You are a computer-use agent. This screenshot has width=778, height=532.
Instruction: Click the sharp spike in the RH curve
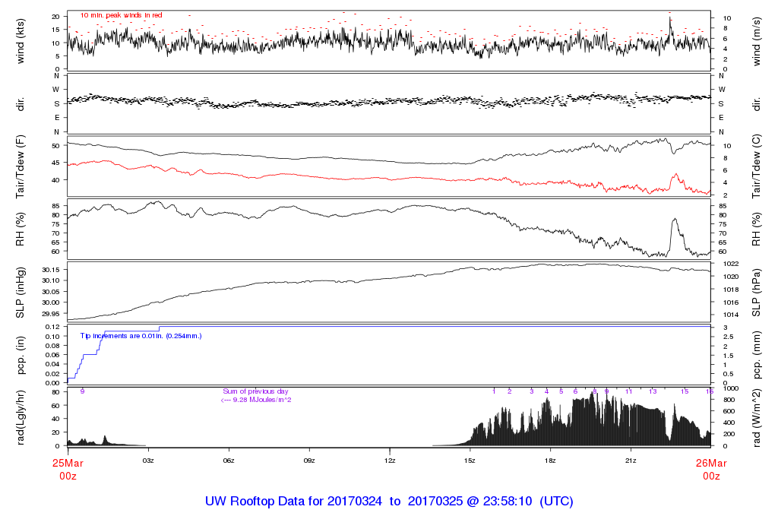(674, 220)
